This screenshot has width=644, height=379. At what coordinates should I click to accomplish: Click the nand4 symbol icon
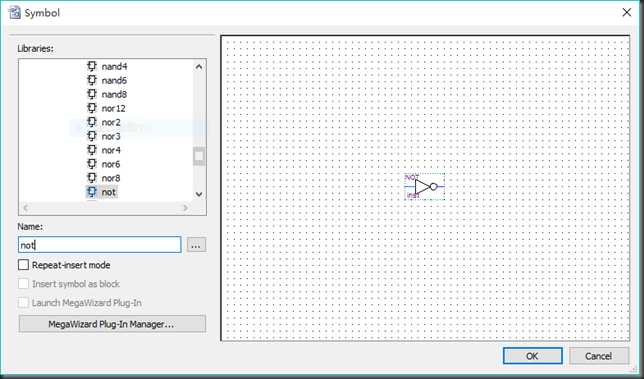tap(92, 66)
